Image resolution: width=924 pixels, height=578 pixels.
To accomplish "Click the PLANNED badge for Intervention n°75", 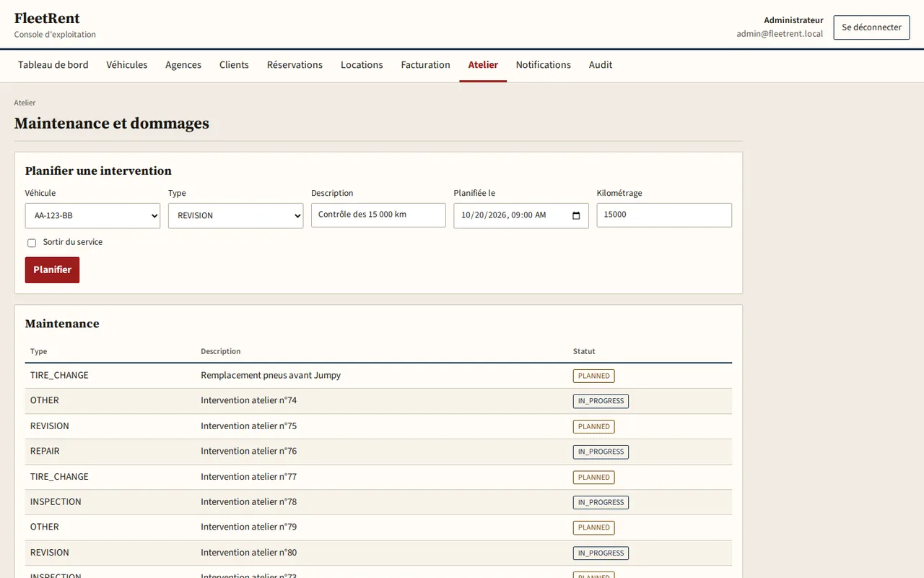I will coord(594,426).
